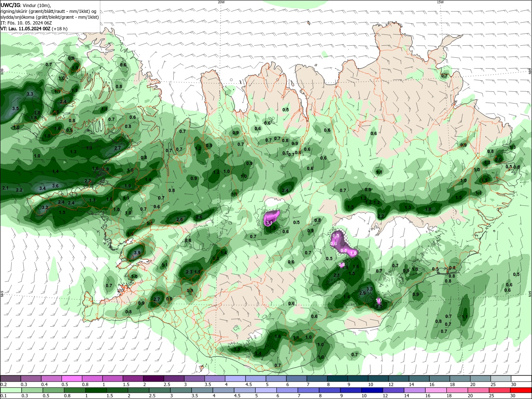The height and width of the screenshot is (399, 532).
Task: Click the light pink 16–18 rain swatch
Action: click(x=436, y=390)
